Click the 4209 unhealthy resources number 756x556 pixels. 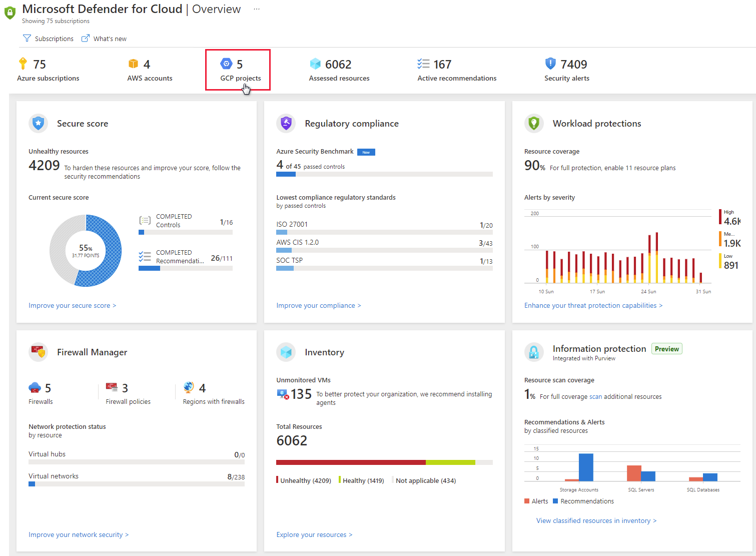(x=44, y=165)
